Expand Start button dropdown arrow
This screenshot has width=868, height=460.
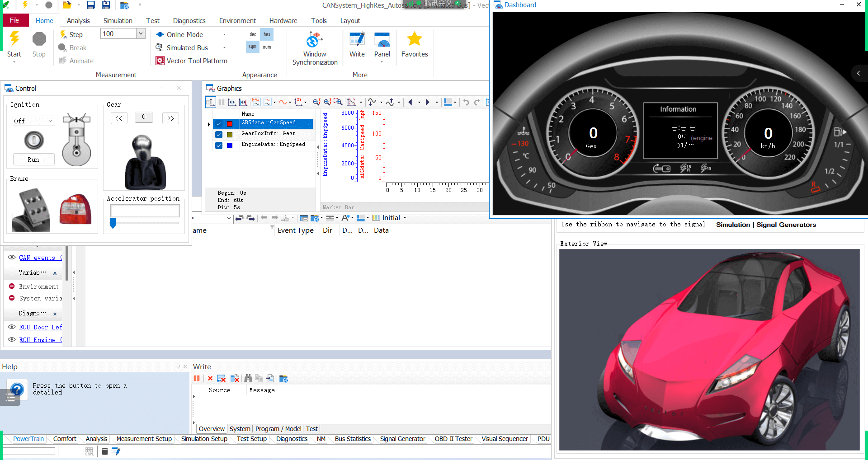point(14,62)
